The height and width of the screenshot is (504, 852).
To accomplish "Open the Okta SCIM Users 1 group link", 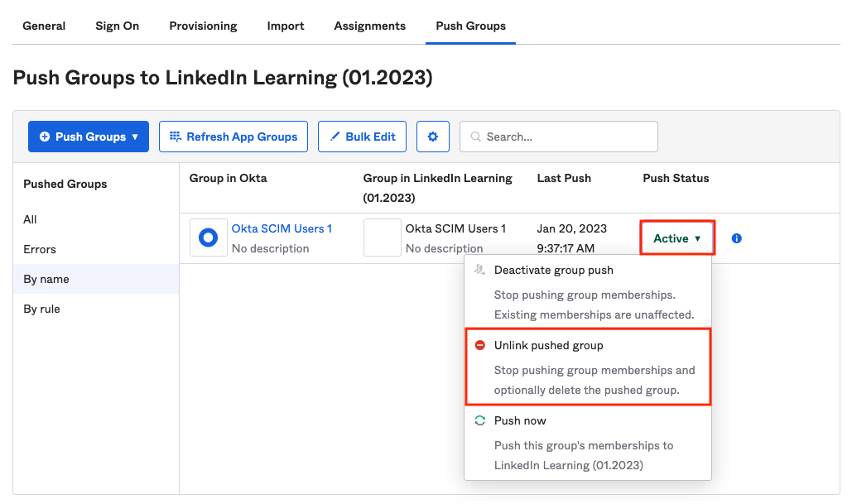I will (282, 228).
